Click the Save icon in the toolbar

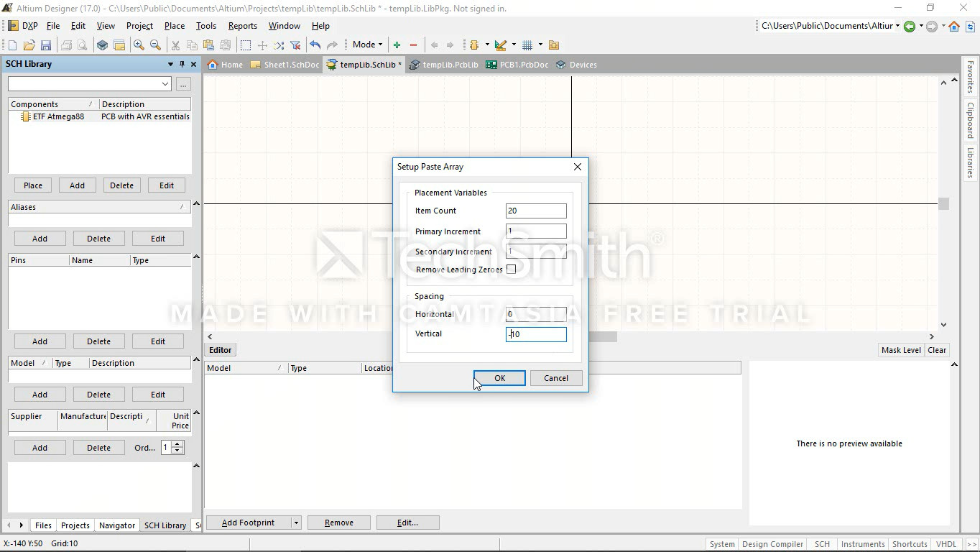pos(46,45)
